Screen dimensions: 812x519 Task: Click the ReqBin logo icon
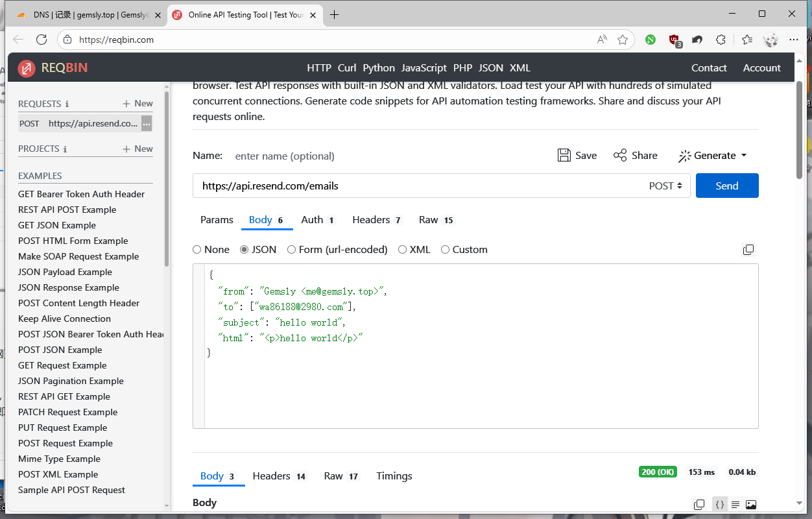click(x=27, y=68)
